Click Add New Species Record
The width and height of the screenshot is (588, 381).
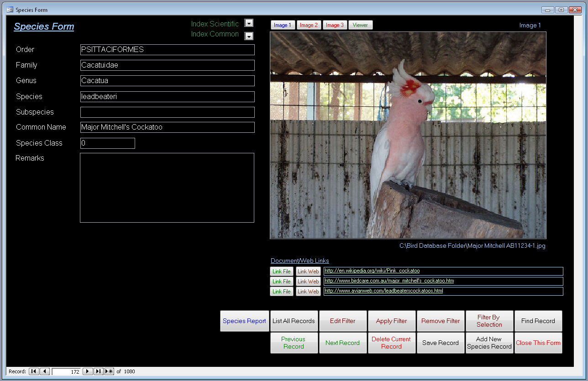pyautogui.click(x=489, y=343)
